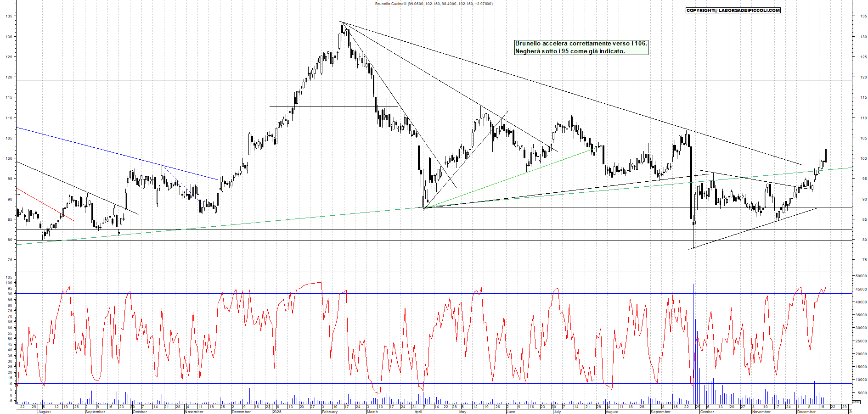Select the April label on time axis
868x414 pixels.
pyautogui.click(x=418, y=412)
